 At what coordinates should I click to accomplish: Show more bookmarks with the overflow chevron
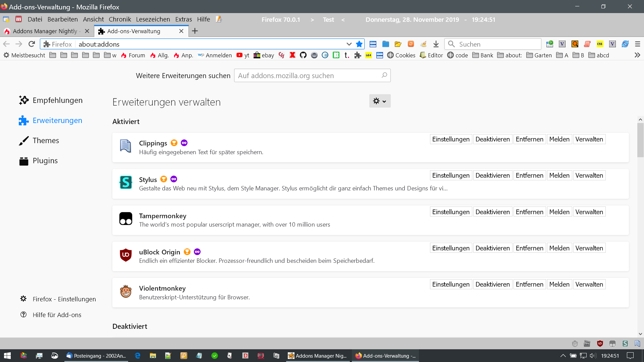[637, 55]
